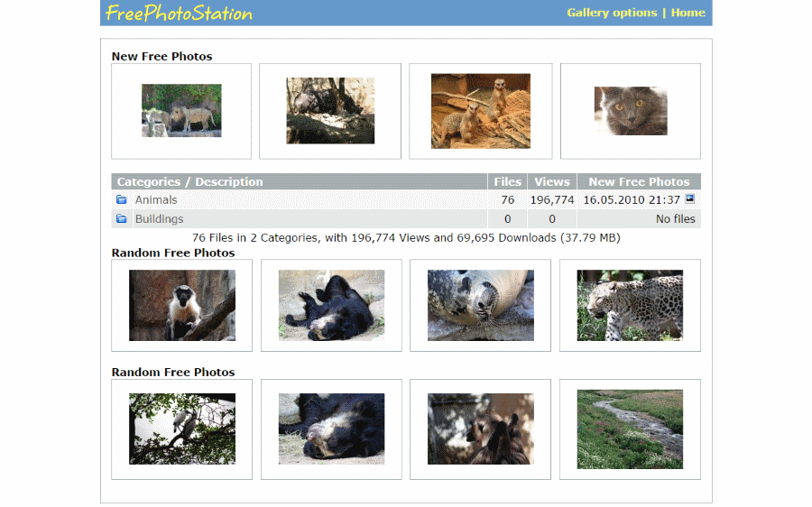812x507 pixels.
Task: View the black bear lying on back thumbnail
Action: click(x=331, y=305)
